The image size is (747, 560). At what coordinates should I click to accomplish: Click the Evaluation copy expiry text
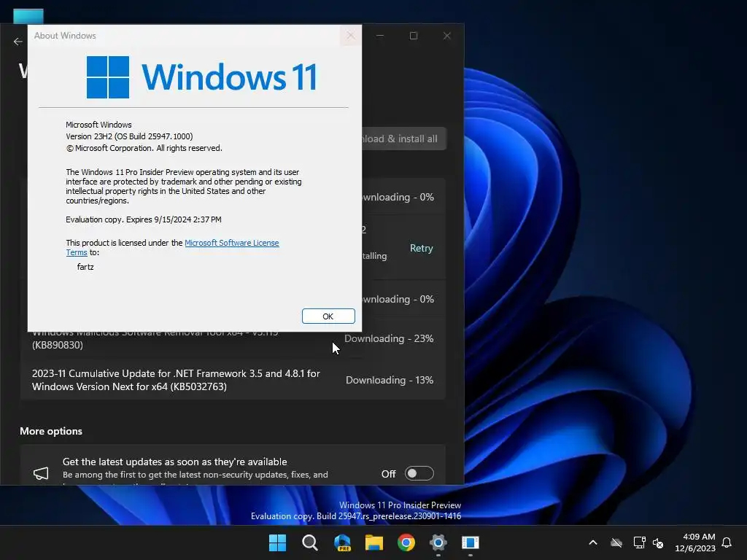click(144, 219)
